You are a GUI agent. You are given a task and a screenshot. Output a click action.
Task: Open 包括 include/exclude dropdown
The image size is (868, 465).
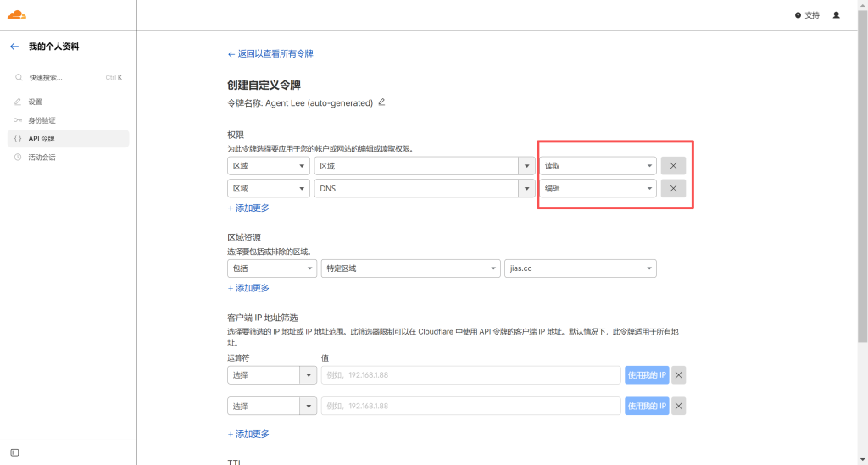coord(272,268)
